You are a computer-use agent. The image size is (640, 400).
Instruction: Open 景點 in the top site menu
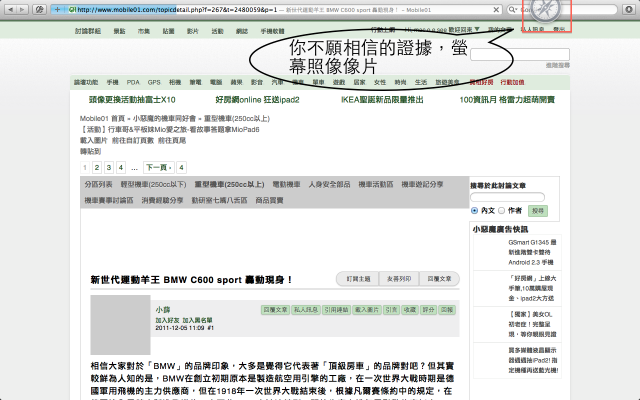pos(119,31)
